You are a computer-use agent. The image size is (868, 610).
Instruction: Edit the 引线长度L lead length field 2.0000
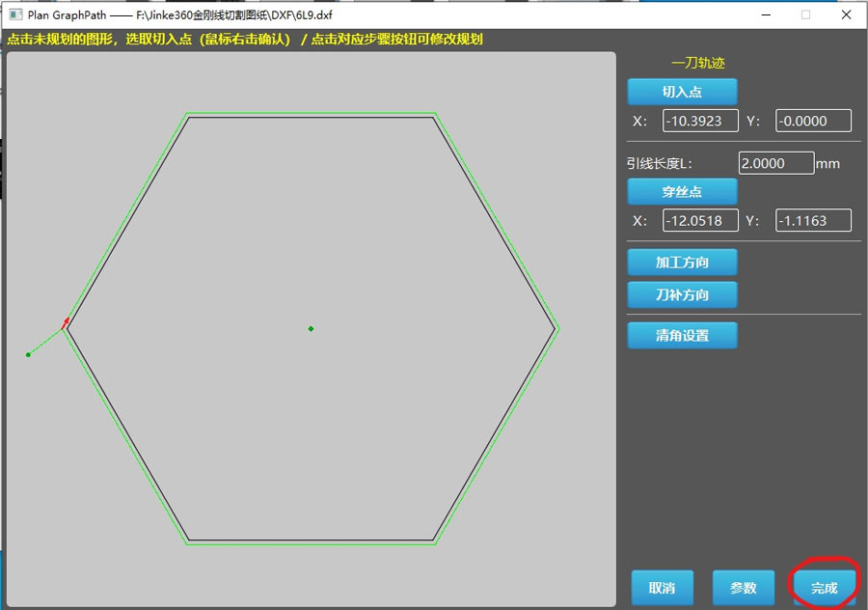pyautogui.click(x=776, y=163)
